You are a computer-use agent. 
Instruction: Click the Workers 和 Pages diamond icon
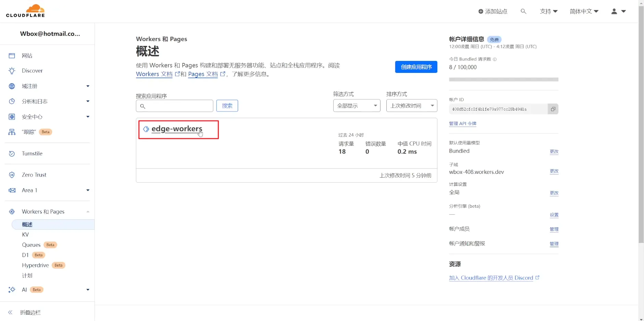[x=12, y=212]
